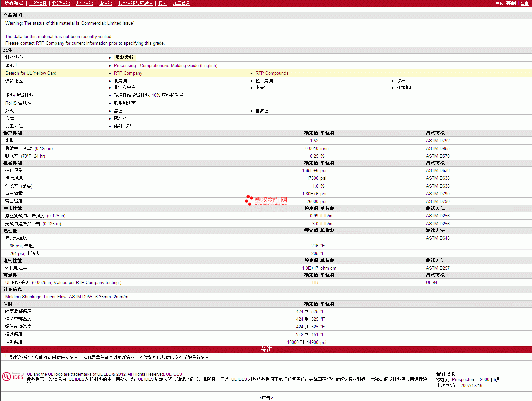
Task: Open the RTP Company UL Yellow Card link
Action: 128,73
